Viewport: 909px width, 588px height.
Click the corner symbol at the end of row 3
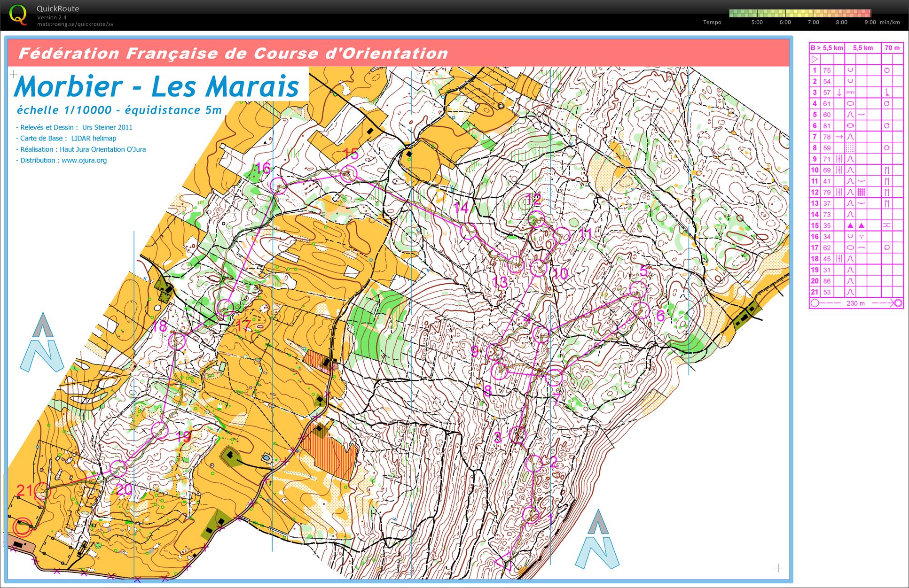point(887,93)
